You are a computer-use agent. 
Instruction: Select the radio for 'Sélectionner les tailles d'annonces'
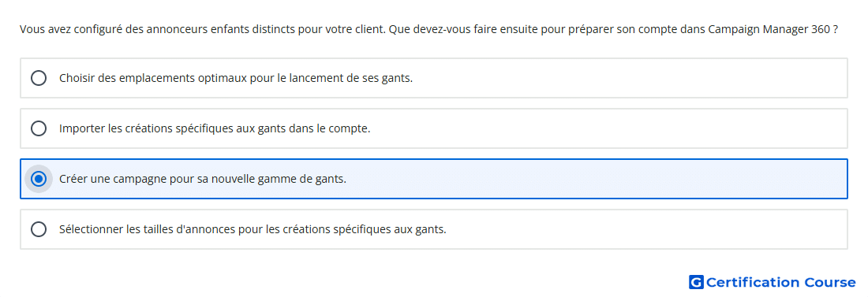[39, 229]
